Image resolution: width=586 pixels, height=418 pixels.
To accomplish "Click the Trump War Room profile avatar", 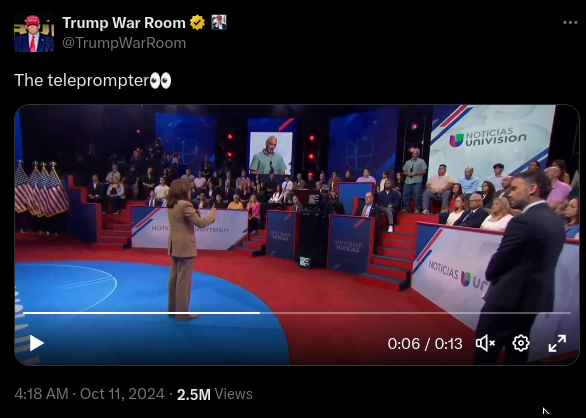I will 34,32.
